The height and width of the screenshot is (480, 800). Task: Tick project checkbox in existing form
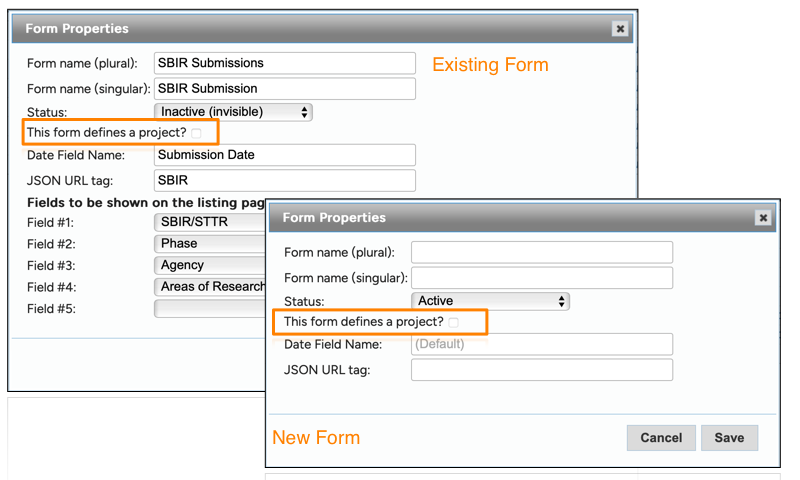click(197, 133)
